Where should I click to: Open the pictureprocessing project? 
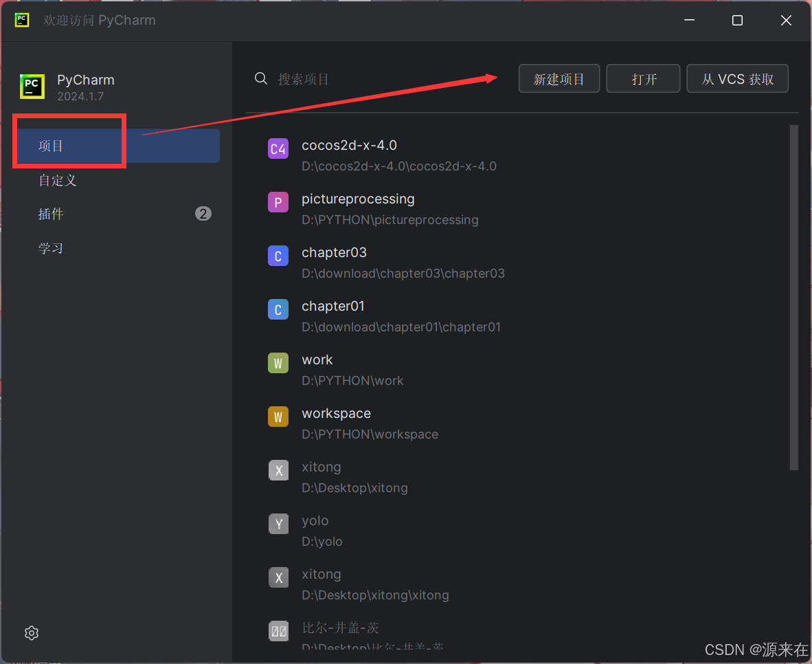tap(358, 199)
